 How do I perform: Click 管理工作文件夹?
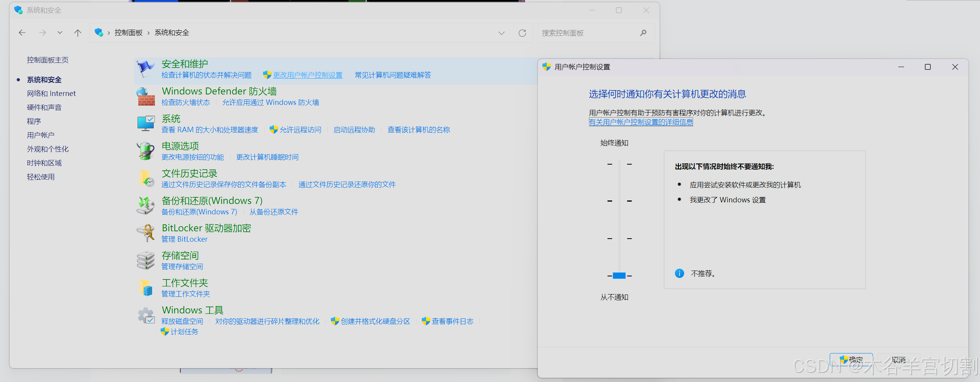coord(186,294)
